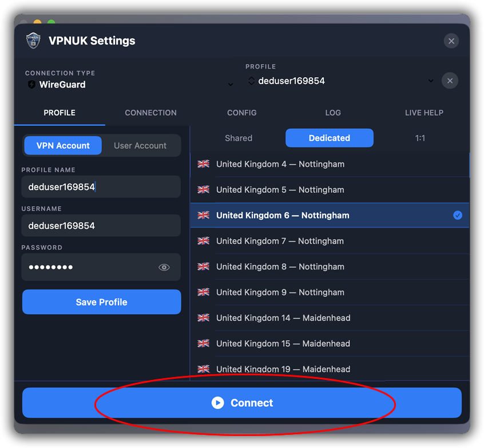The height and width of the screenshot is (448, 484).
Task: Show password using the eye icon
Action: click(x=164, y=267)
